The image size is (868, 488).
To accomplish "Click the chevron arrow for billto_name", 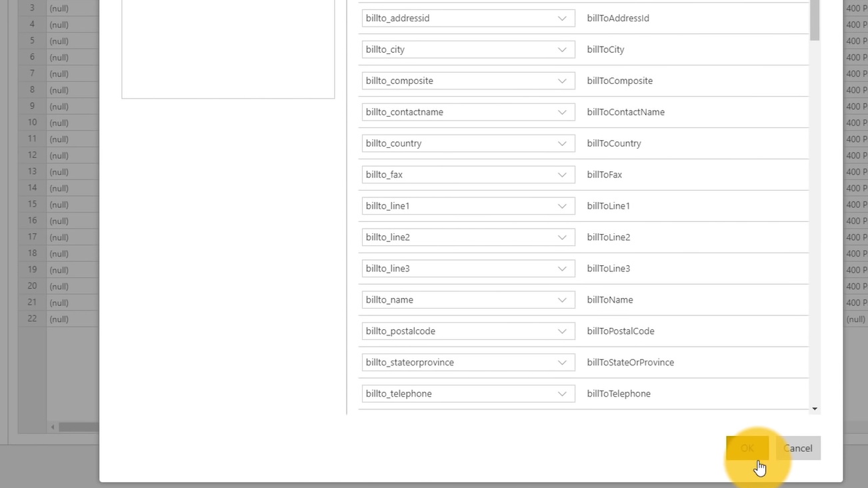I will click(562, 300).
